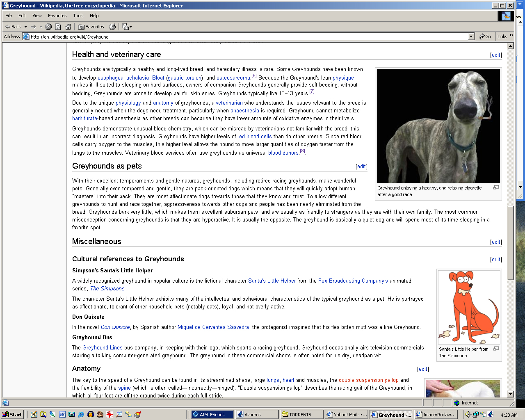Click the address URL input field
This screenshot has height=420, width=525.
coord(249,37)
